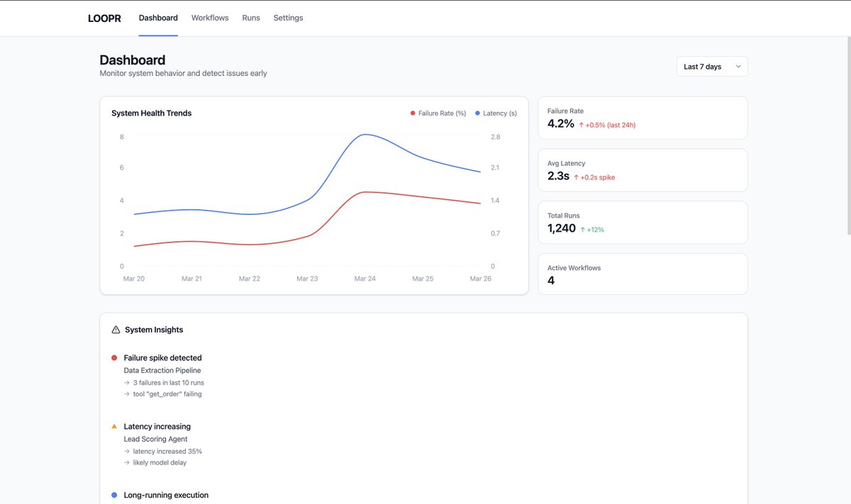Click the arrow before tool "get_order" failing
The image size is (851, 504).
(127, 394)
